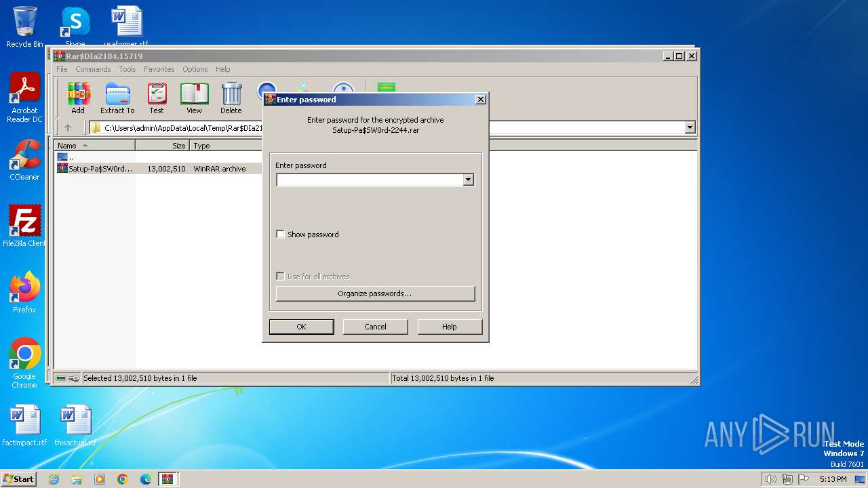Image resolution: width=868 pixels, height=488 pixels.
Task: Click the Type column header
Action: (226, 146)
